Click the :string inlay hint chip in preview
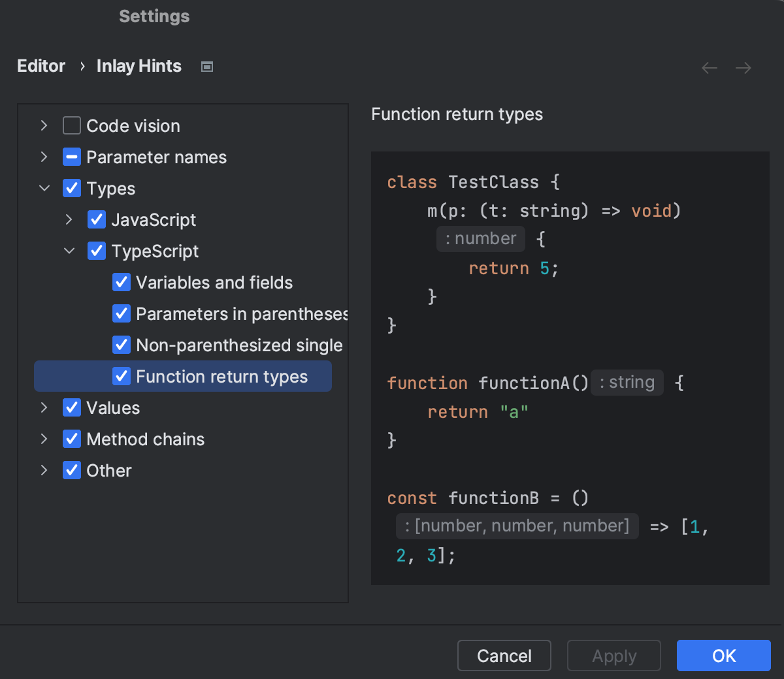This screenshot has height=679, width=784. click(626, 383)
